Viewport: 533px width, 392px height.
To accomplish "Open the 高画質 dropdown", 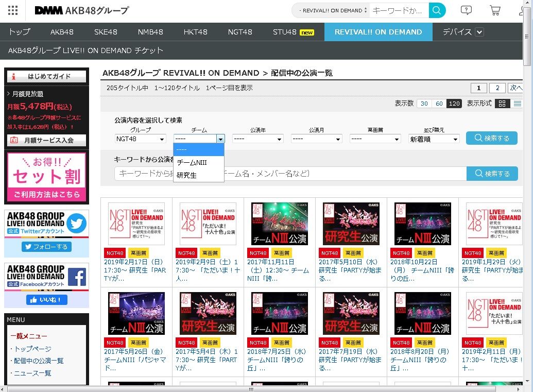I will pos(375,139).
